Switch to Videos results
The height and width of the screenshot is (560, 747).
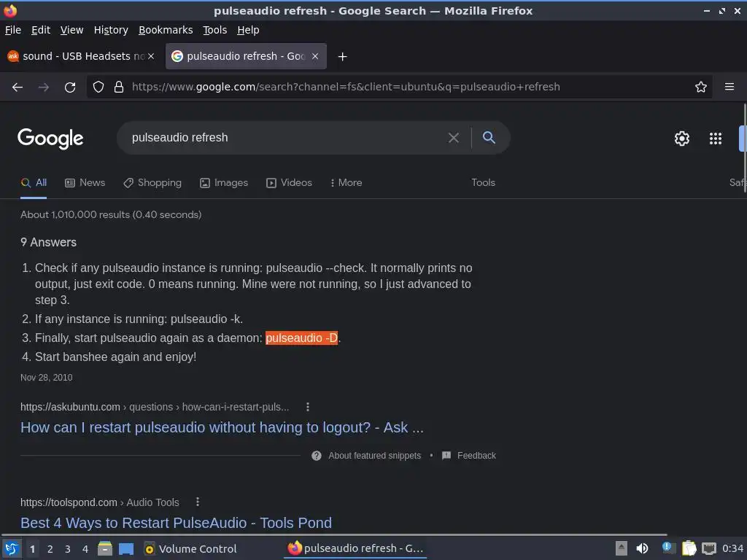click(289, 183)
